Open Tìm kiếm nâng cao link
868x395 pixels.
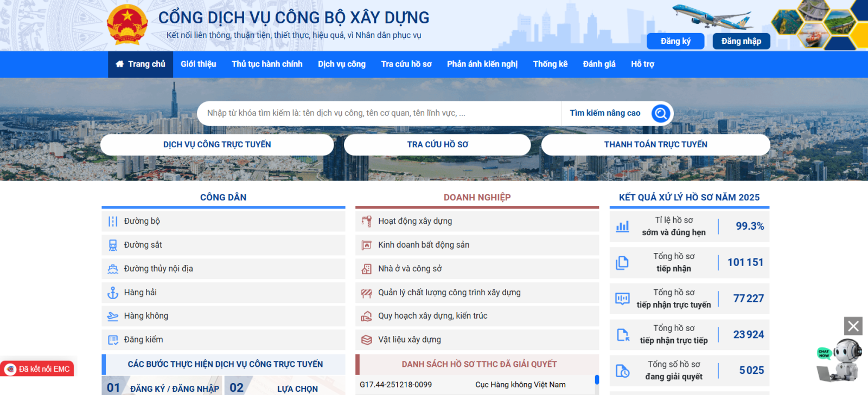click(x=605, y=113)
